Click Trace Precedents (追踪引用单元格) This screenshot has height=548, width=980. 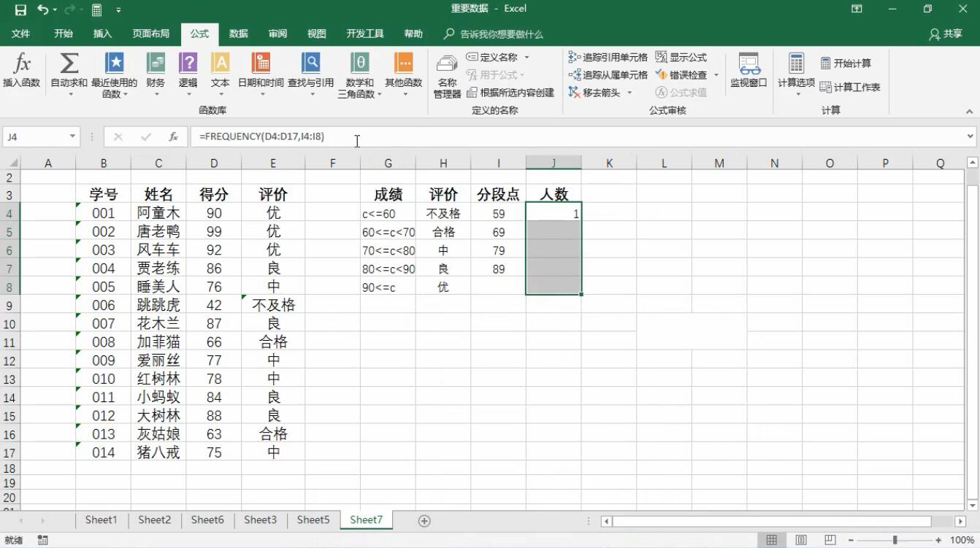click(608, 57)
